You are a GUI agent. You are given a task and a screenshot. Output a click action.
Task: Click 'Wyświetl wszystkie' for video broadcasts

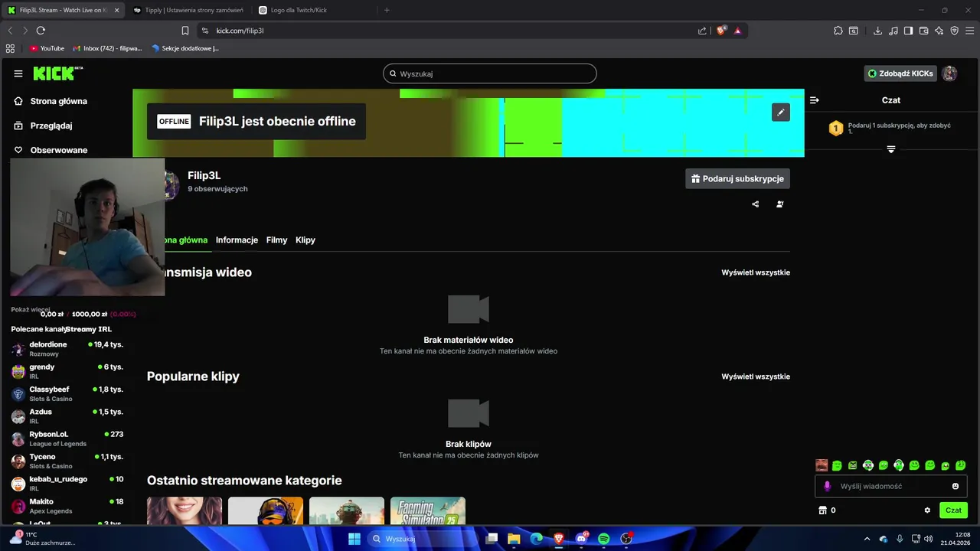(x=756, y=272)
